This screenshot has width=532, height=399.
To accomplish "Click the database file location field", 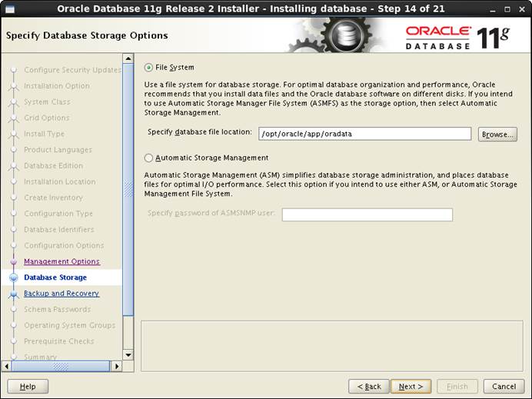I will click(x=364, y=134).
